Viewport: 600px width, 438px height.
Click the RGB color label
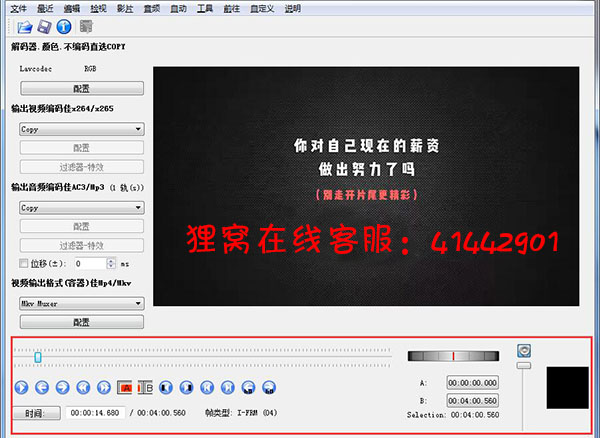click(90, 69)
